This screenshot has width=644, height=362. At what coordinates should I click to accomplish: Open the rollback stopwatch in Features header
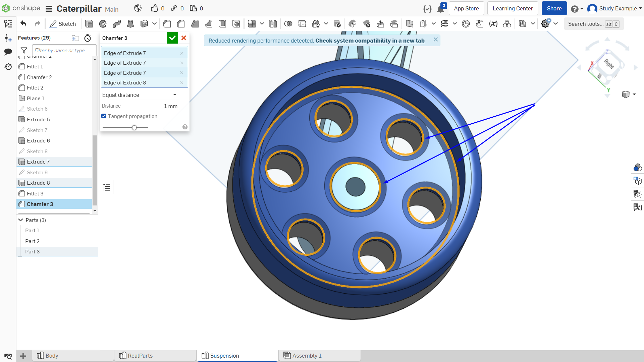[88, 38]
